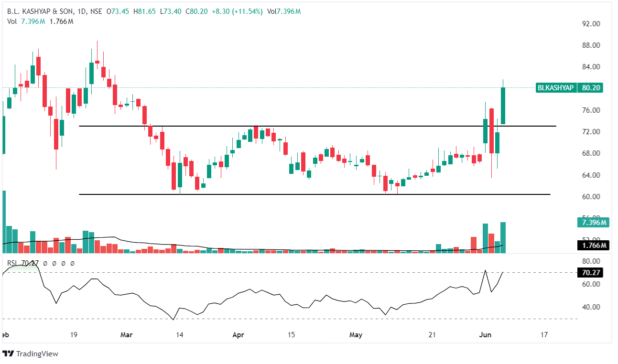Select the lower horizontal support line
This screenshot has height=364, width=618.
click(287, 194)
